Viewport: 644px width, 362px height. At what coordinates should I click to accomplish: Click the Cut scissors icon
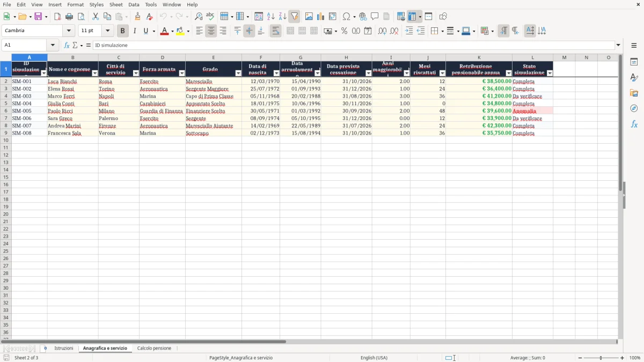coord(96,17)
